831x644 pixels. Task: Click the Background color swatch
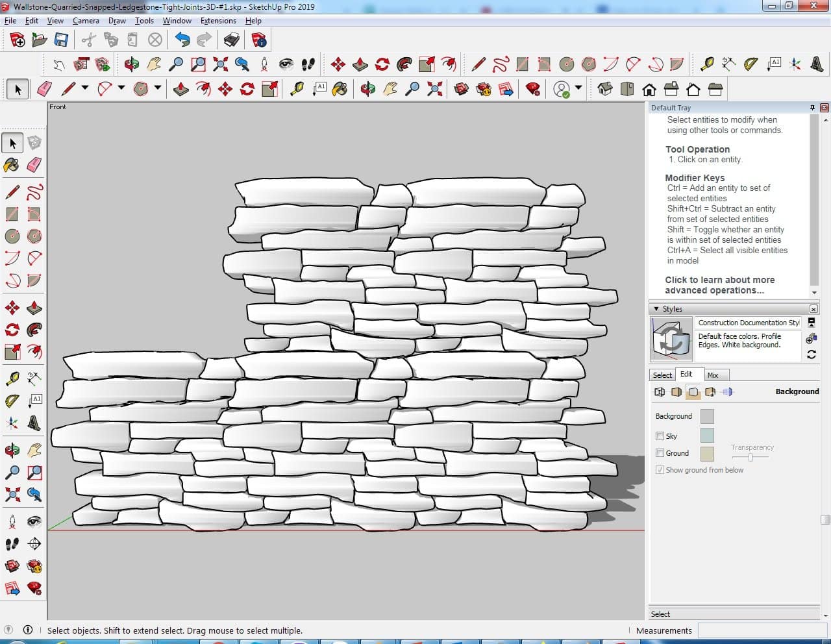(x=707, y=416)
